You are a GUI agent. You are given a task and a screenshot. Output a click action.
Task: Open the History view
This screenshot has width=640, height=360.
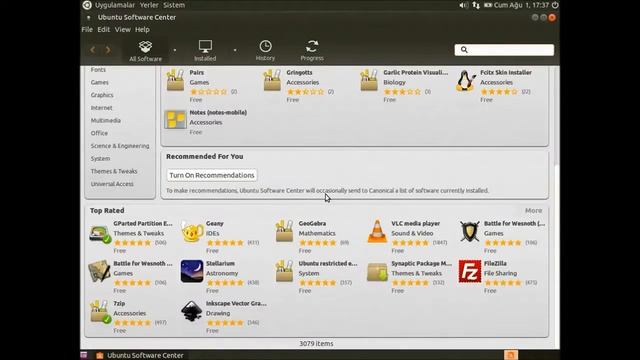click(265, 51)
